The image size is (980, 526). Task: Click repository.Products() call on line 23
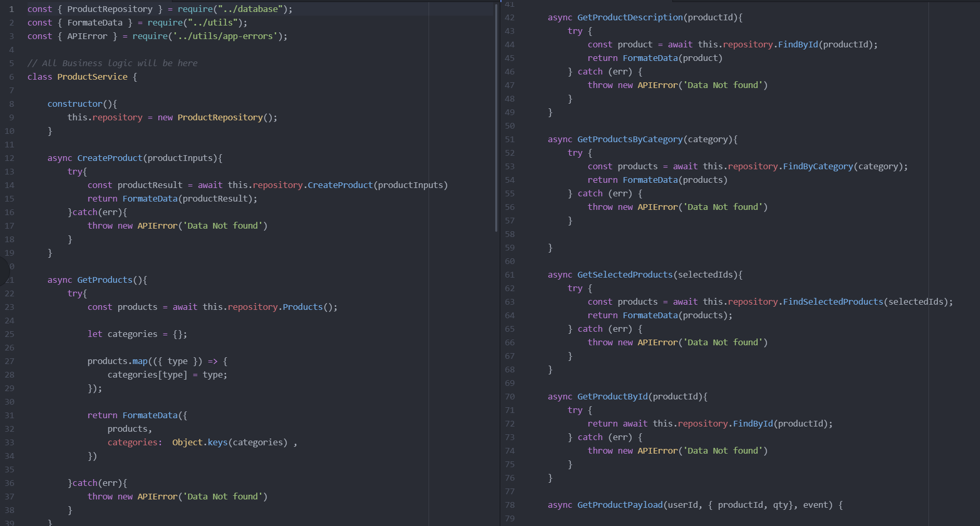[280, 307]
